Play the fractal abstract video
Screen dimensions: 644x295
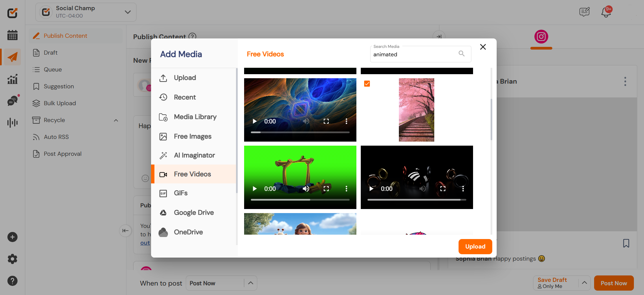(255, 121)
